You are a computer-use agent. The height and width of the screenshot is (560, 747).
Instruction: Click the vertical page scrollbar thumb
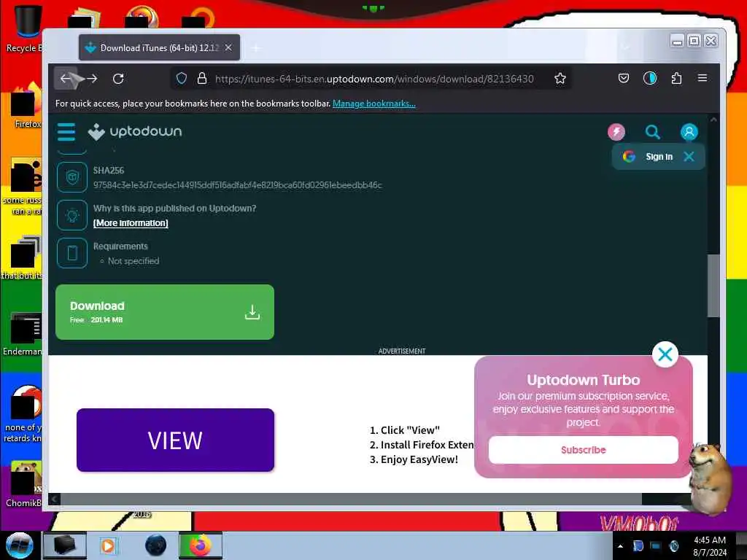[713, 286]
